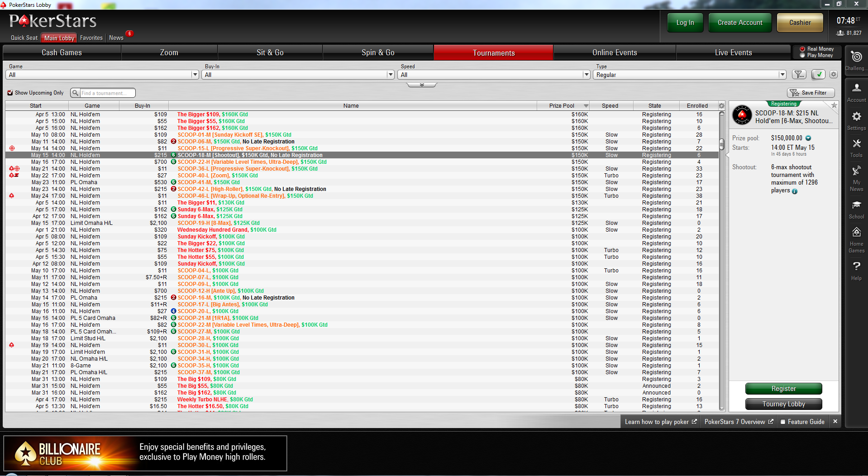868x476 pixels.
Task: Click the PokerStars logo
Action: pos(53,21)
